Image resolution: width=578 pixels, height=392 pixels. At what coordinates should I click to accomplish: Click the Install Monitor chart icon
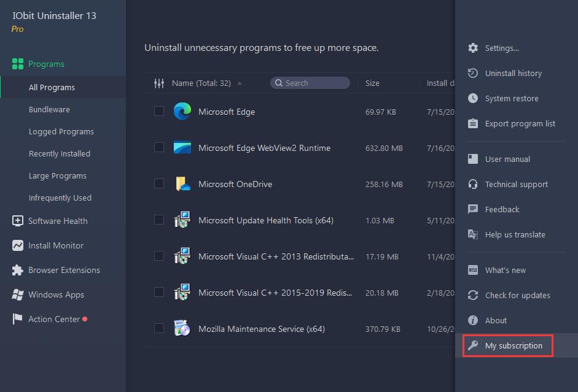[18, 245]
